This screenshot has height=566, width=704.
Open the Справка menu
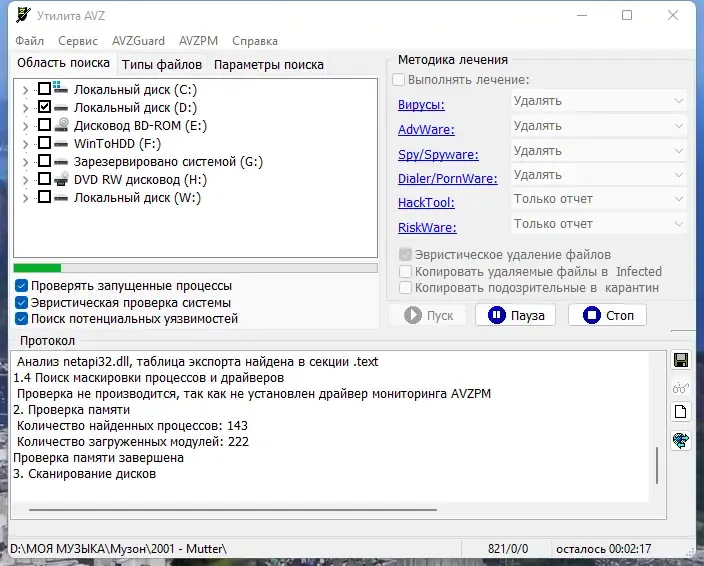255,41
